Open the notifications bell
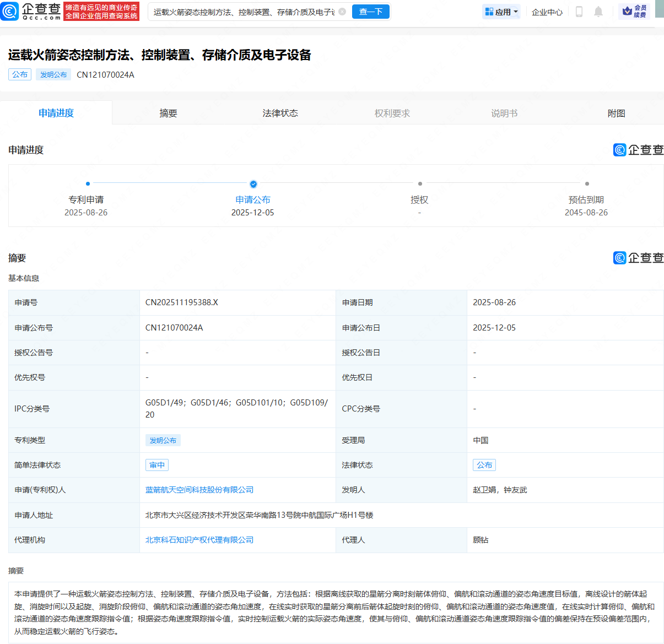This screenshot has width=664, height=644. 598,12
